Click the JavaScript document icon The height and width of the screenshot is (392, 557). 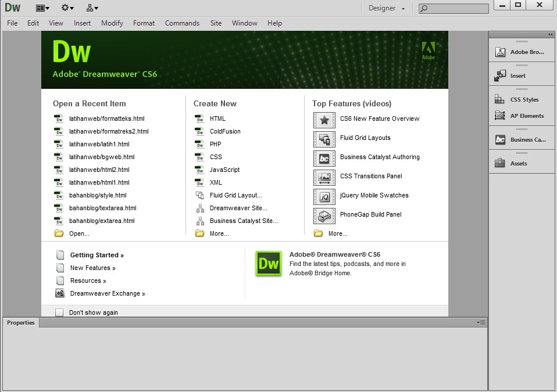click(x=199, y=170)
